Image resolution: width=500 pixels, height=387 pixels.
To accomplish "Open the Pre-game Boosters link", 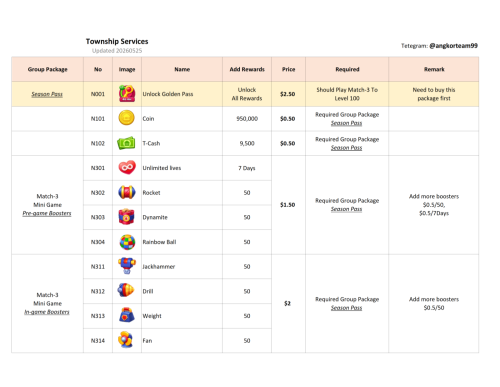I will pyautogui.click(x=47, y=213).
